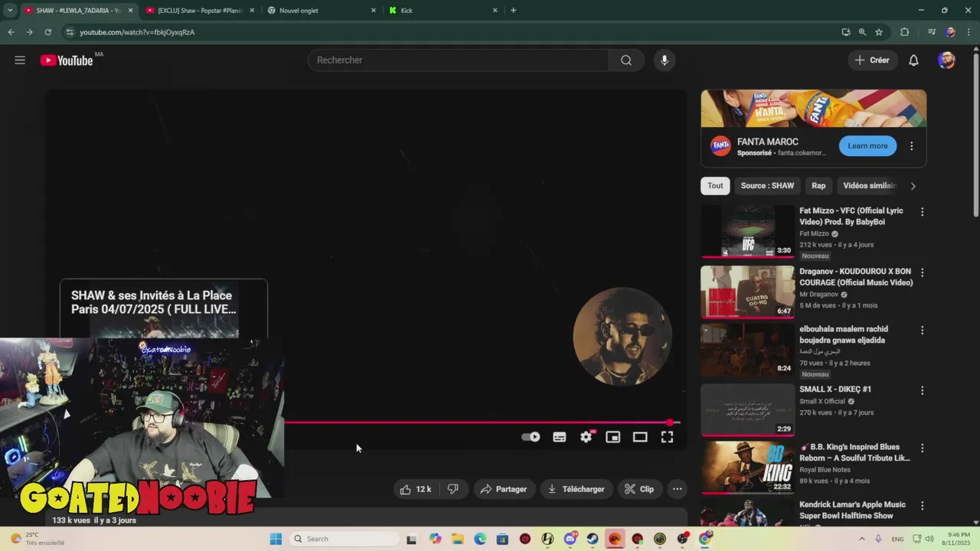
Task: Open Fanta Maroc ad options menu
Action: 911,146
